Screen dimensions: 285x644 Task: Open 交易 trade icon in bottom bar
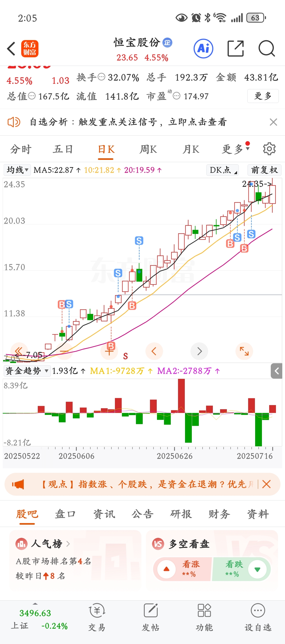point(97,611)
